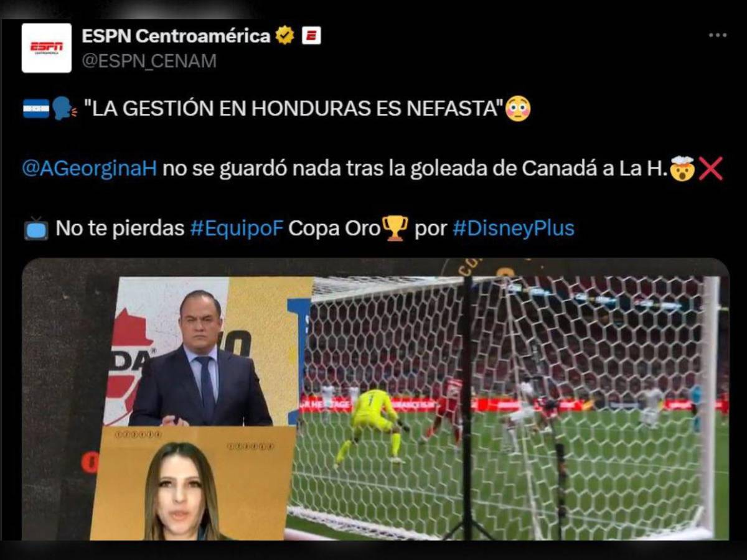Click the gold trophy emoji

tap(396, 228)
